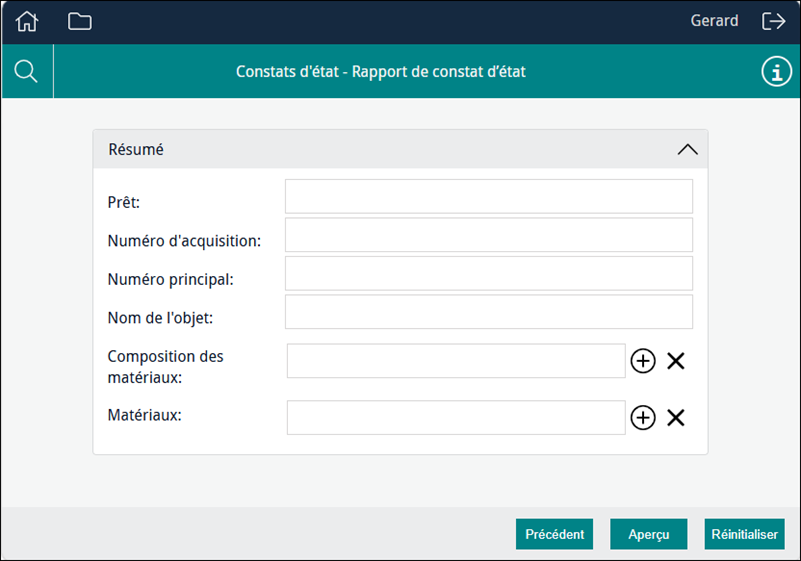Remove the Matériaux entry with X
Image resolution: width=801 pixels, height=561 pixels.
click(675, 418)
